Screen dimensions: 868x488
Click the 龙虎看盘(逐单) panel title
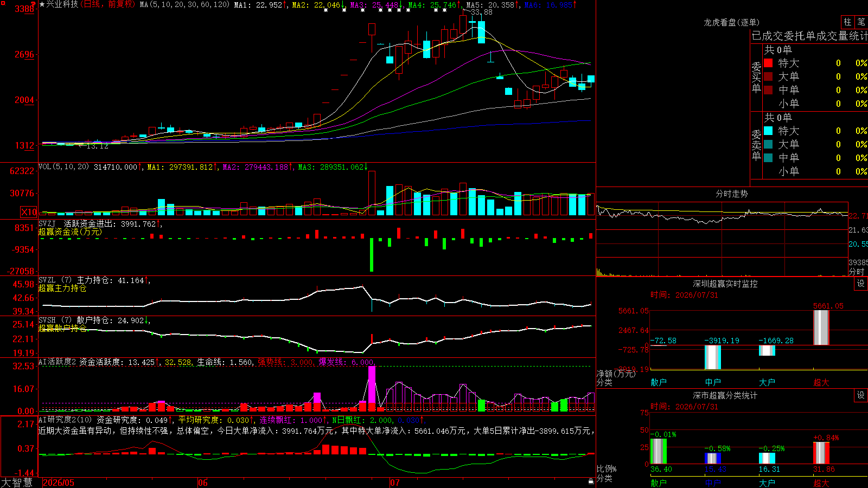pyautogui.click(x=732, y=22)
